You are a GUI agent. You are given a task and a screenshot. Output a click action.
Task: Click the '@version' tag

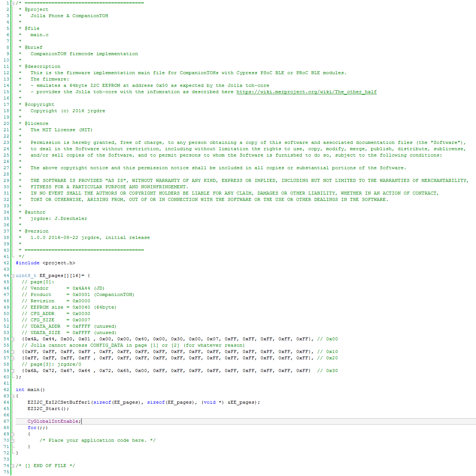pyautogui.click(x=37, y=231)
